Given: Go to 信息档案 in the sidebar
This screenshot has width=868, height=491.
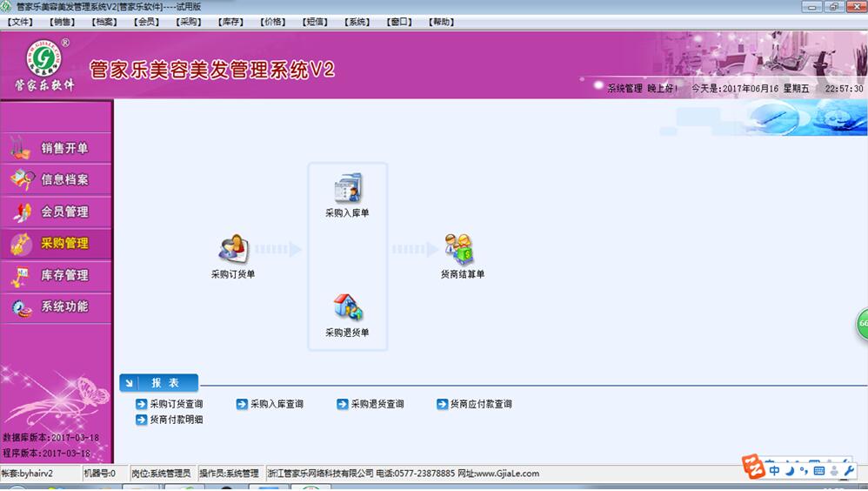Looking at the screenshot, I should point(56,179).
